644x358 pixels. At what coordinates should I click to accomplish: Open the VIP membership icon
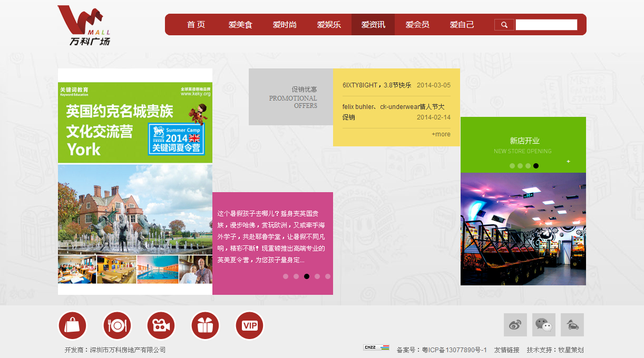[249, 325]
